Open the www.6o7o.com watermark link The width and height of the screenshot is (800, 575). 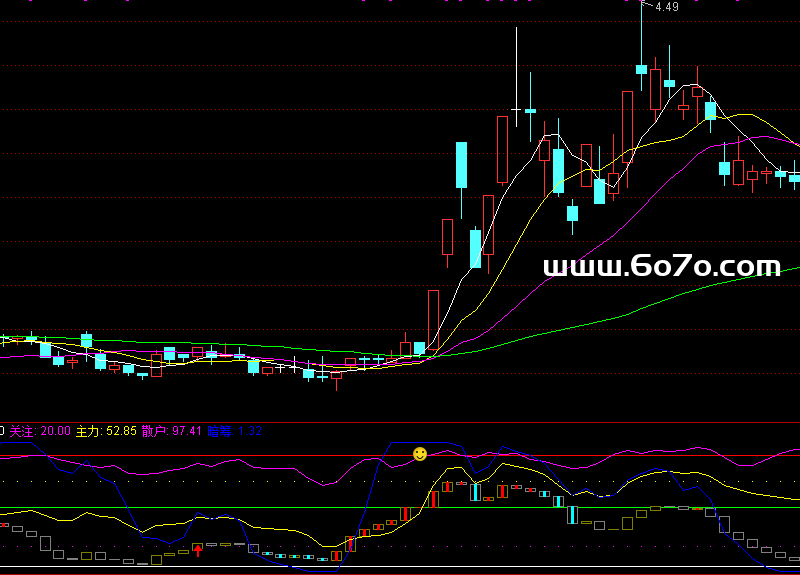pyautogui.click(x=661, y=266)
